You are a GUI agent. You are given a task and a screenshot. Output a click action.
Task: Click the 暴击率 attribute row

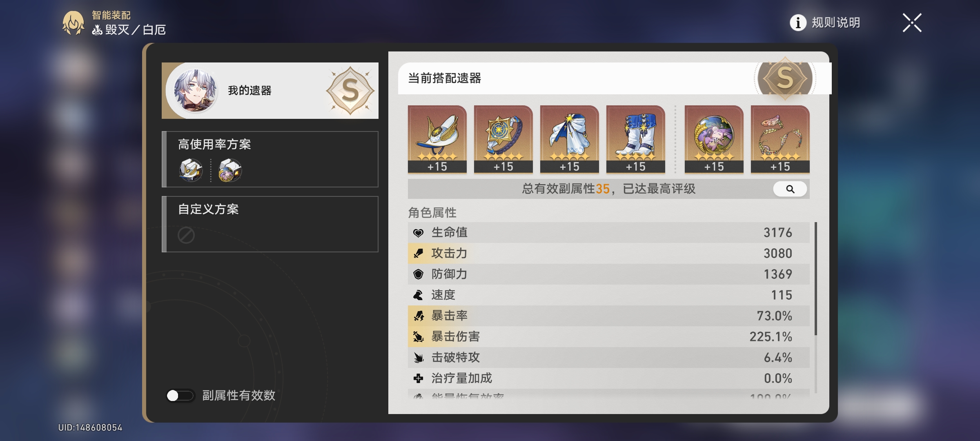click(608, 316)
